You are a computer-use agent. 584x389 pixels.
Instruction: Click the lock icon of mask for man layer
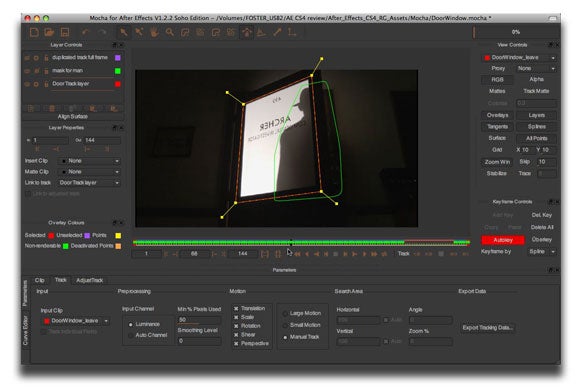[x=46, y=71]
